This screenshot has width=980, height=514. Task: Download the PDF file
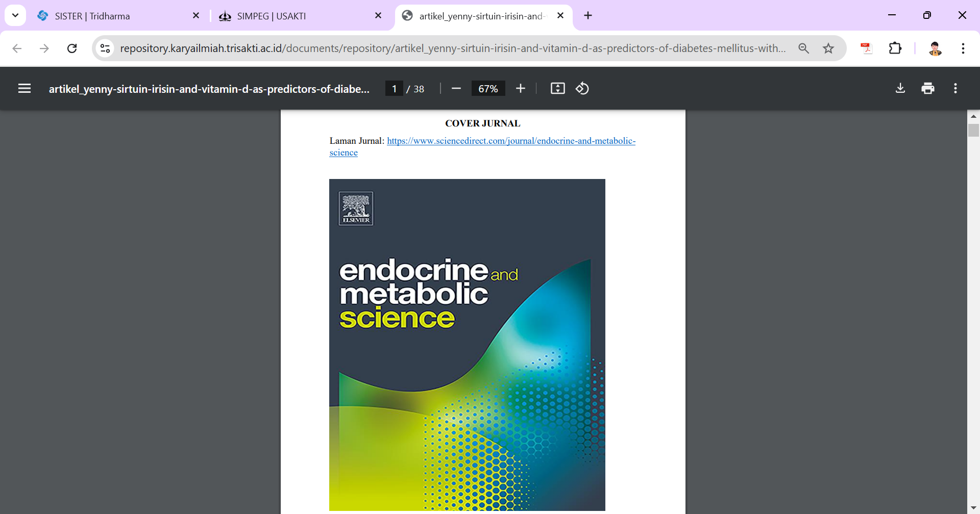click(900, 89)
